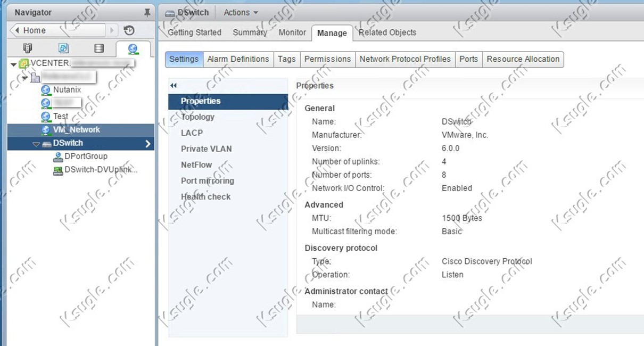Select the VM_Network icon in the tree
The height and width of the screenshot is (346, 644).
point(46,130)
